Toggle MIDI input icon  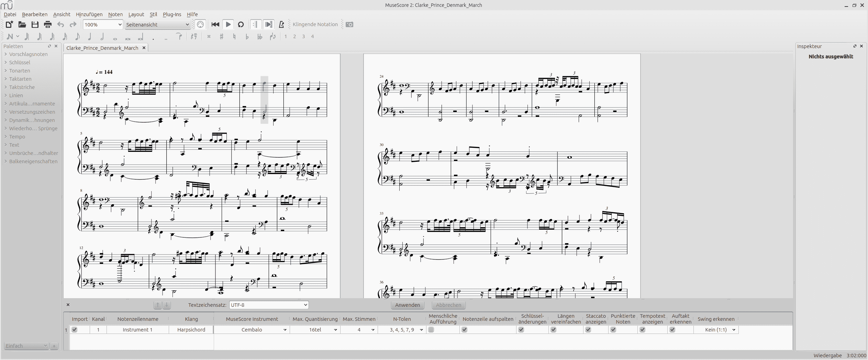point(200,24)
